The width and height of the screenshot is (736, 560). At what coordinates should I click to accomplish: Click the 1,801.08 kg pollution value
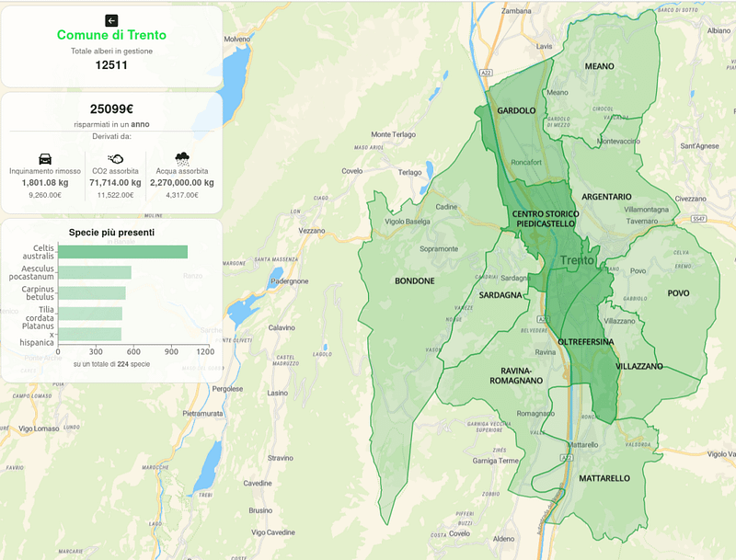(x=45, y=183)
